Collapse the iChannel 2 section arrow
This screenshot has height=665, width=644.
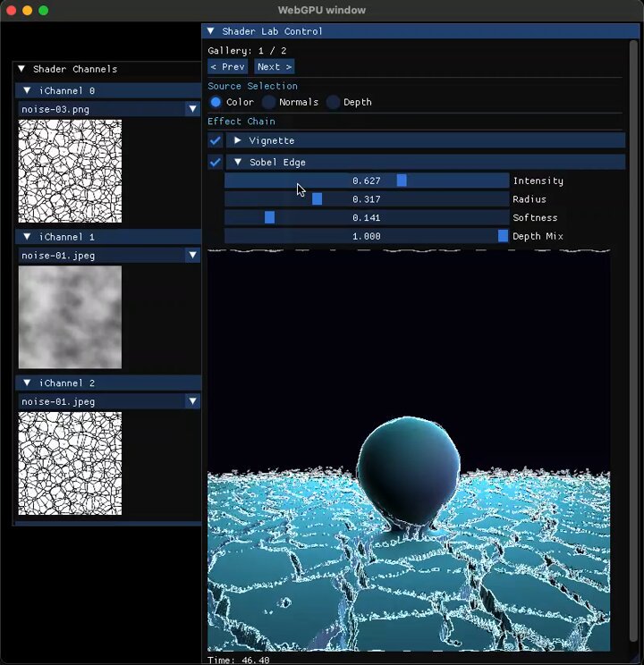tap(27, 383)
